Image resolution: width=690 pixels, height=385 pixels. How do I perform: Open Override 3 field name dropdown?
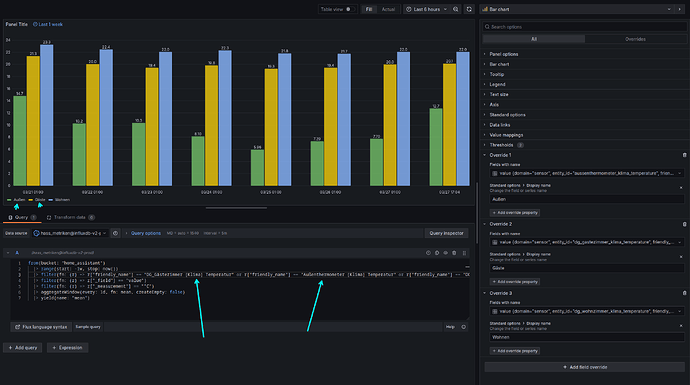click(587, 312)
